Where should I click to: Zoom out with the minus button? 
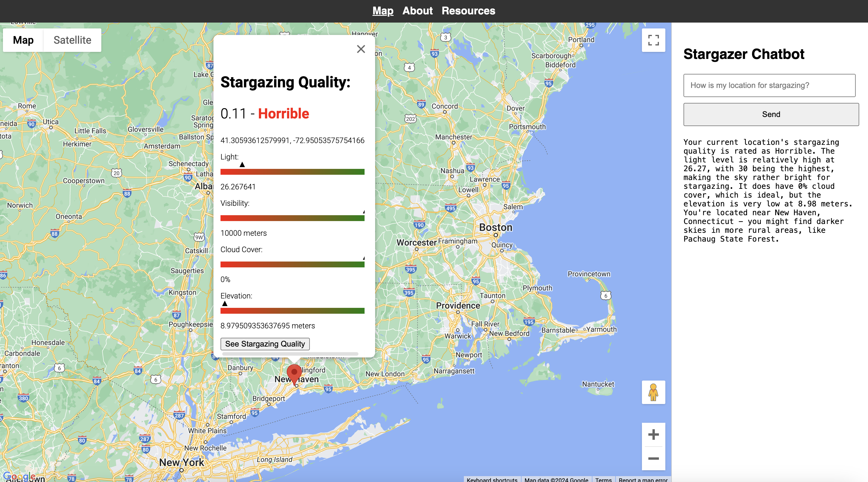click(x=653, y=458)
